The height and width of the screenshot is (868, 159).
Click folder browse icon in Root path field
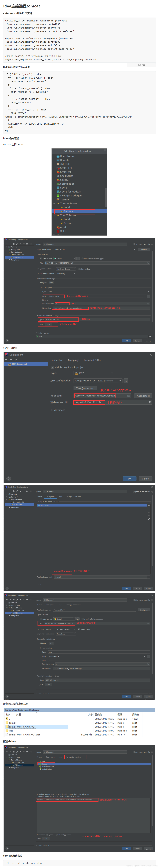tap(129, 396)
